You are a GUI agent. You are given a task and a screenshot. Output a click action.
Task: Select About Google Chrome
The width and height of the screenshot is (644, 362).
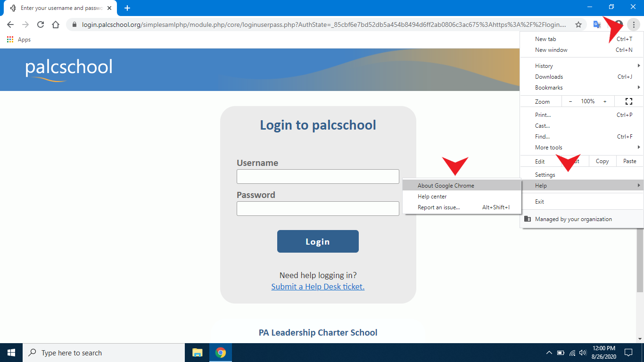point(462,186)
